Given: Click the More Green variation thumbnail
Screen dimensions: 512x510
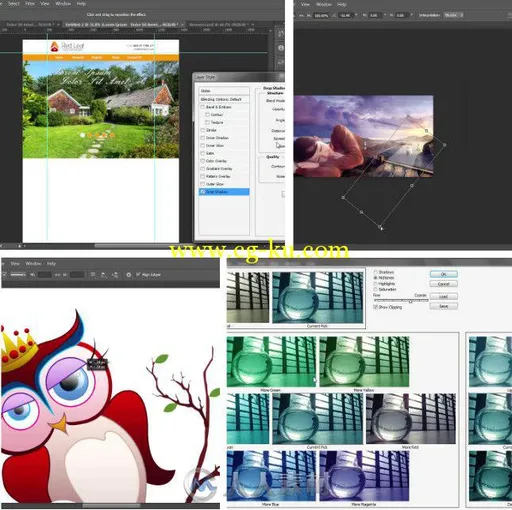Looking at the screenshot, I should [x=271, y=362].
